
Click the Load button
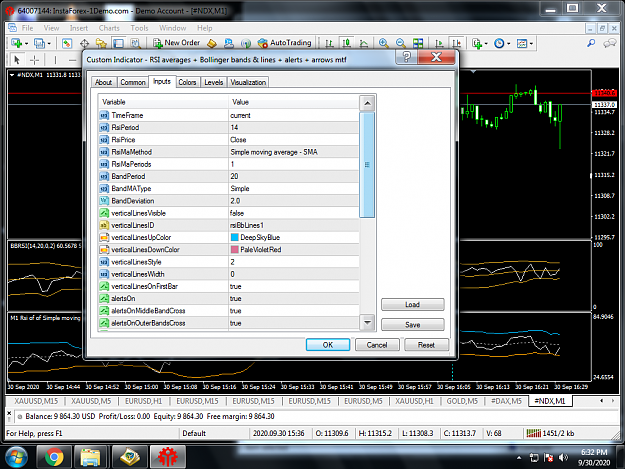[413, 304]
